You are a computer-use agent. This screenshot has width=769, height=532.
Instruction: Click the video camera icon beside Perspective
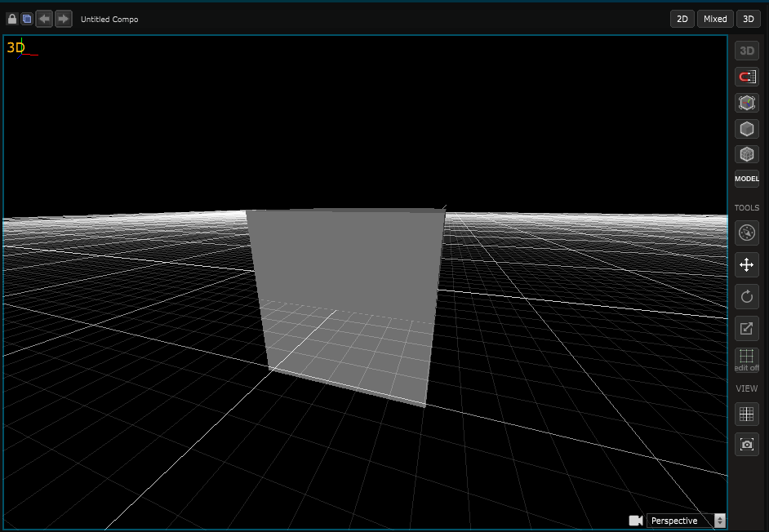tap(636, 521)
